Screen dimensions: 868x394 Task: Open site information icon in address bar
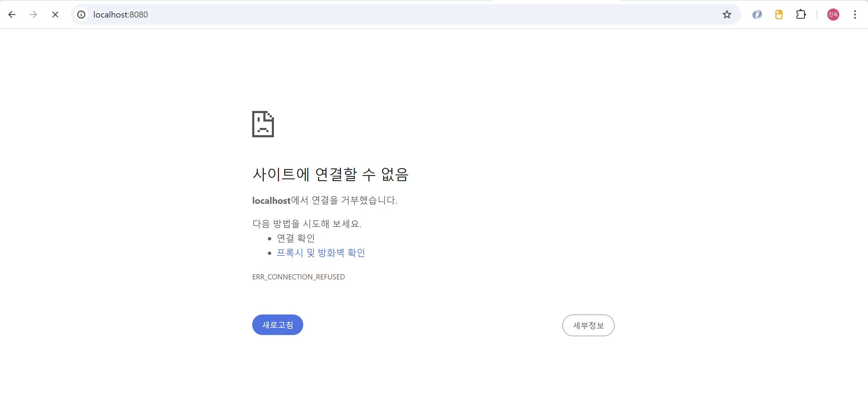[x=81, y=15]
